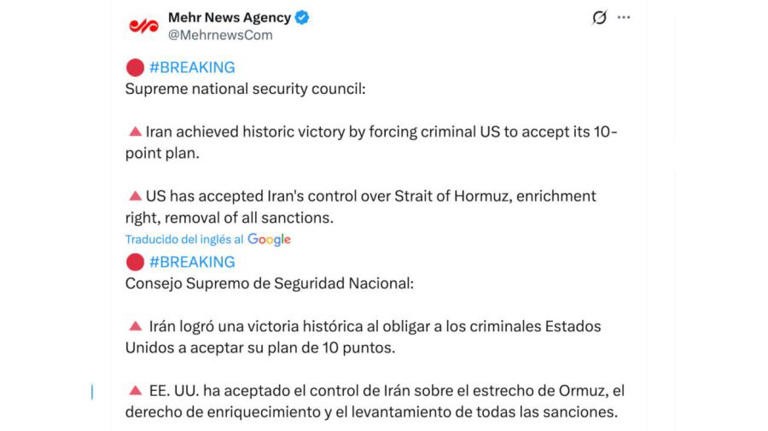Open the @MehrnewsCom handle link
This screenshot has width=768, height=431.
click(x=219, y=35)
